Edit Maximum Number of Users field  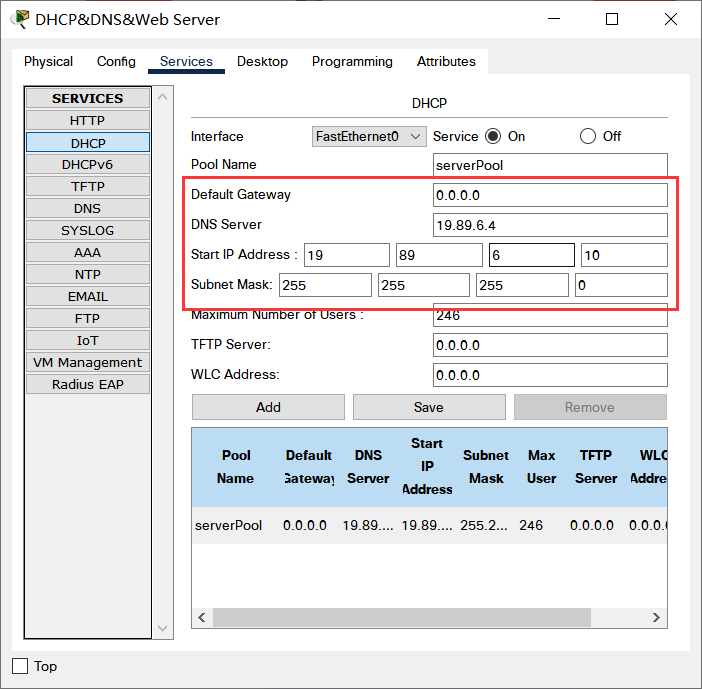[550, 315]
